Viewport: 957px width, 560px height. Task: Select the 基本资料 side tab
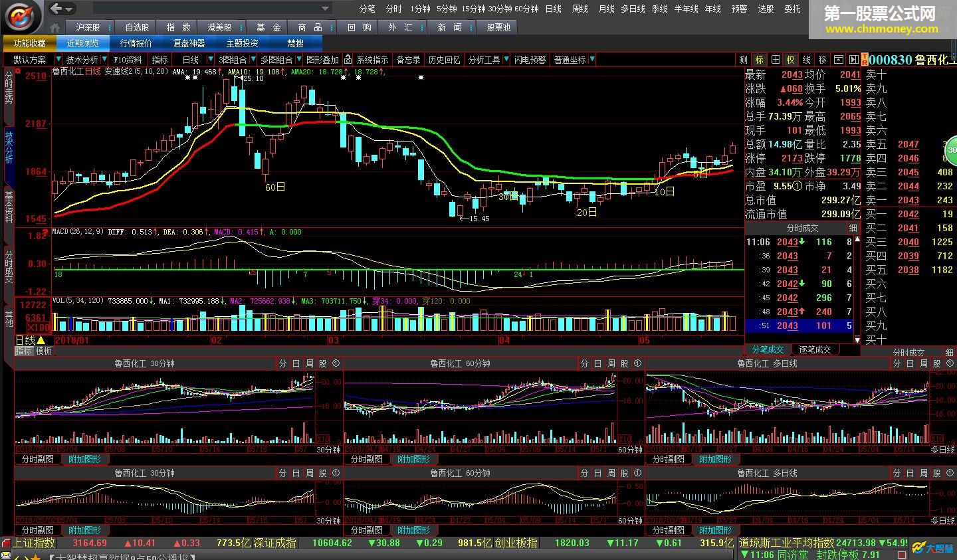tap(9, 207)
